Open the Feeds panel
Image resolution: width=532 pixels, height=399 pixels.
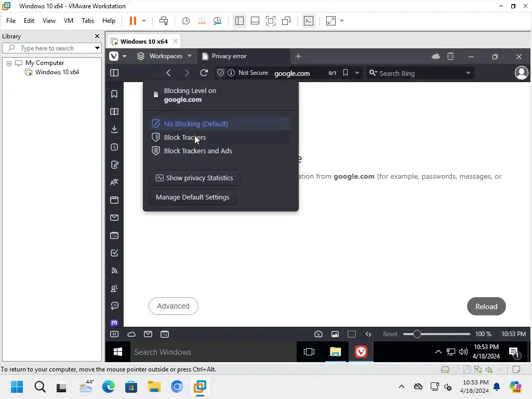pos(114,270)
